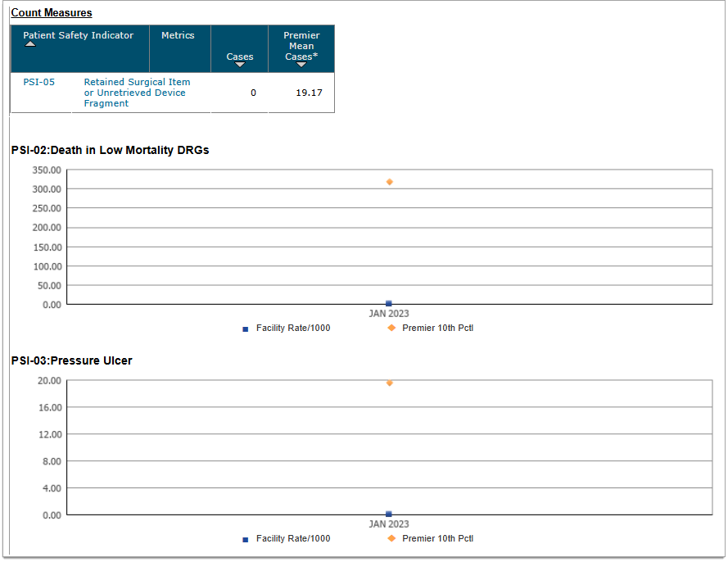Click the Patient Safety Indicator column header text
Screen dimensions: 728x562
coord(78,36)
